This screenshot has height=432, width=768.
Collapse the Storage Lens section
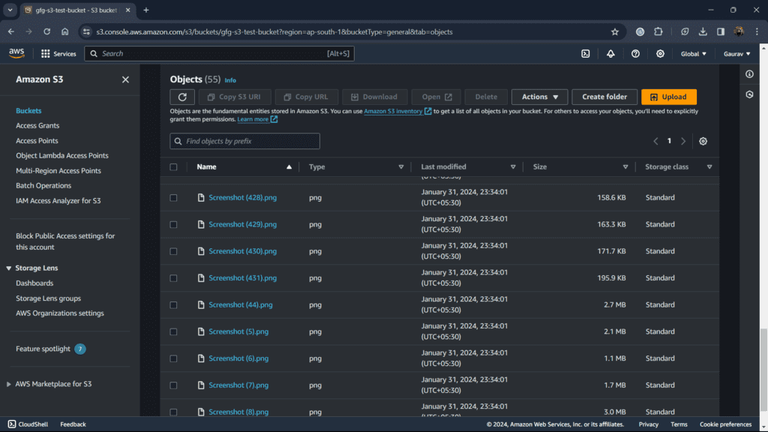click(9, 268)
